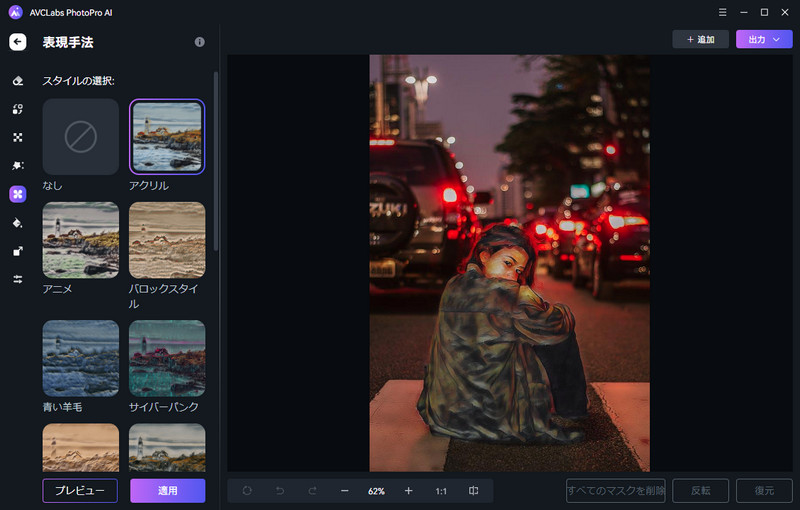Click the style list vertical scrollbar
The image size is (800, 510).
(x=216, y=161)
